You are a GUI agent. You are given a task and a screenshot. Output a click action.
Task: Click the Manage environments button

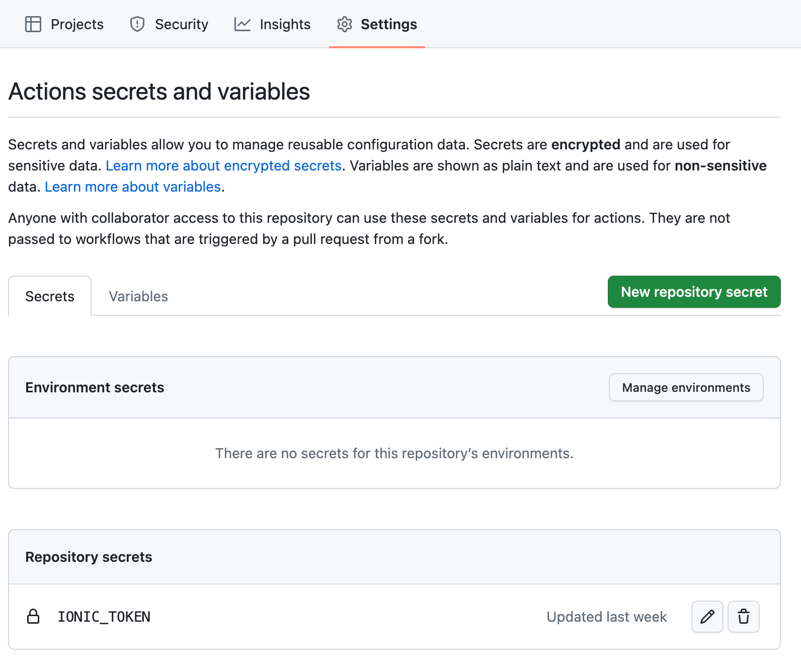tap(686, 387)
